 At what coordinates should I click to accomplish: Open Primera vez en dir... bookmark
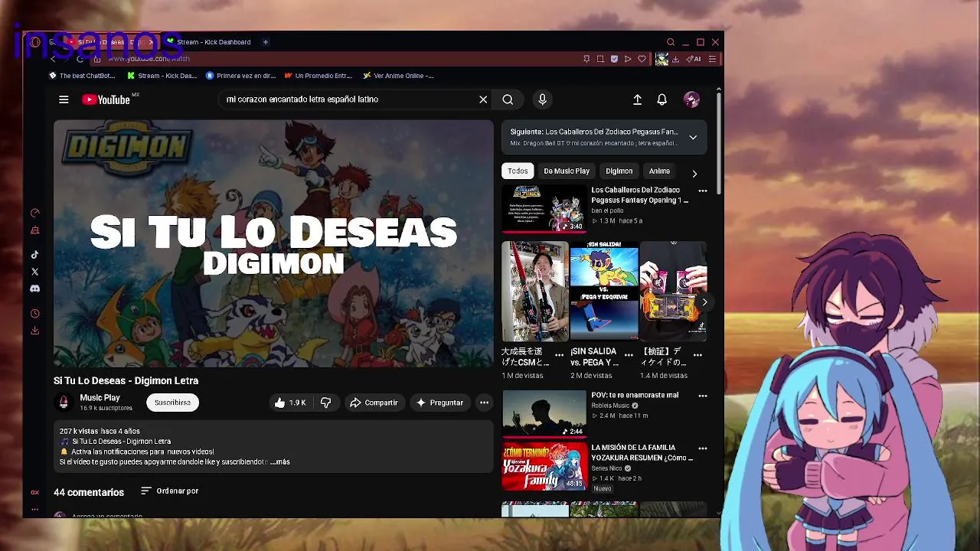[241, 76]
